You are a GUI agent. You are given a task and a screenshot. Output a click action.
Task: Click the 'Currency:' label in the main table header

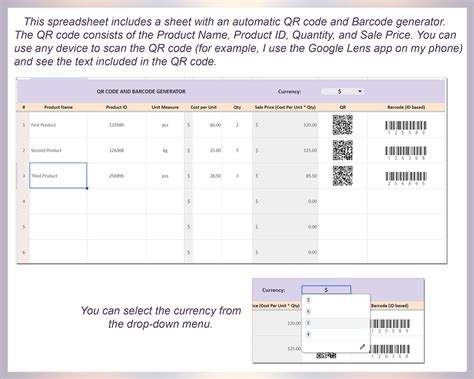pyautogui.click(x=289, y=91)
